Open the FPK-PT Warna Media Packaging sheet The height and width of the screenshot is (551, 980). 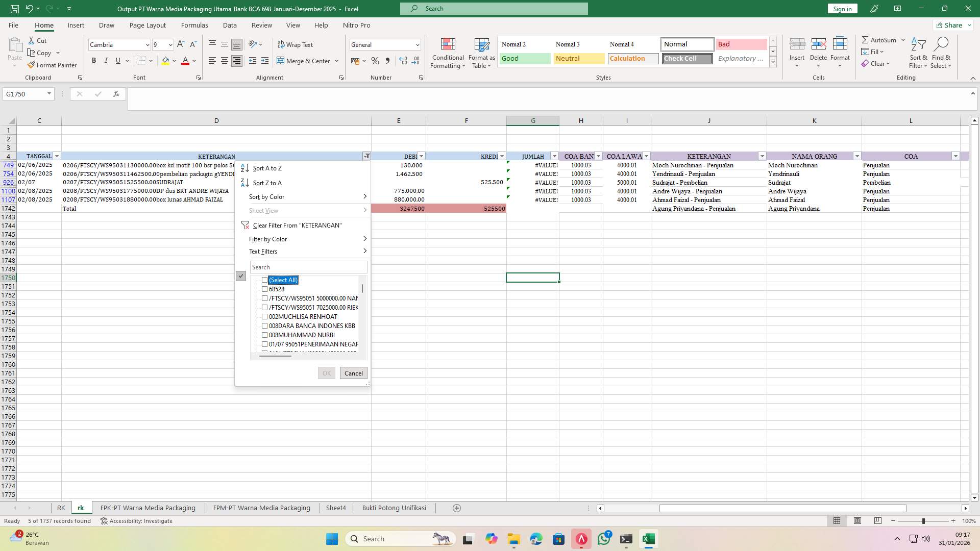tap(148, 508)
